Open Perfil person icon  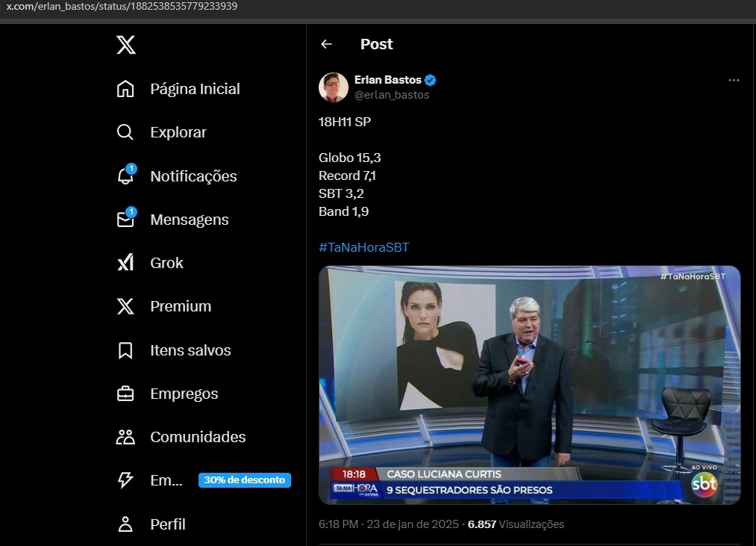click(125, 524)
